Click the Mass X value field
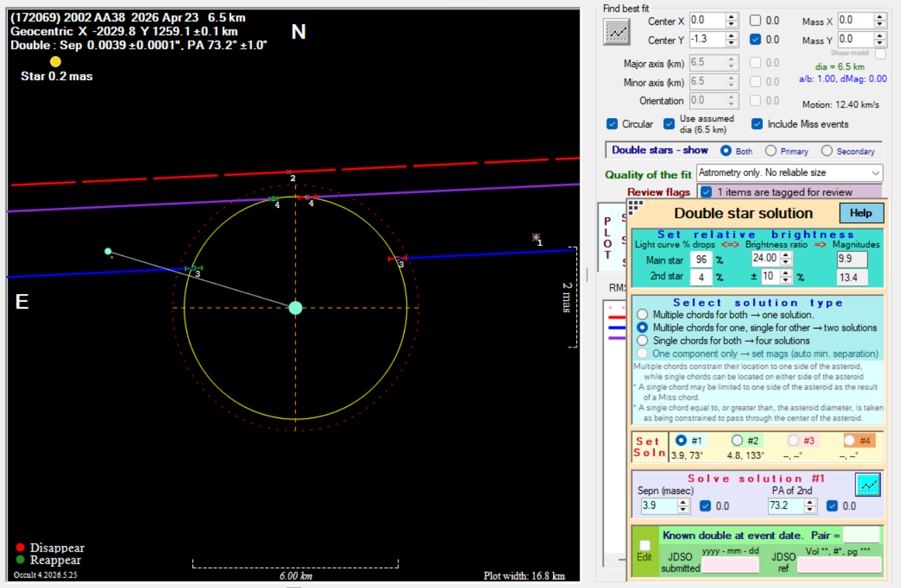Image resolution: width=901 pixels, height=588 pixels. click(x=856, y=21)
